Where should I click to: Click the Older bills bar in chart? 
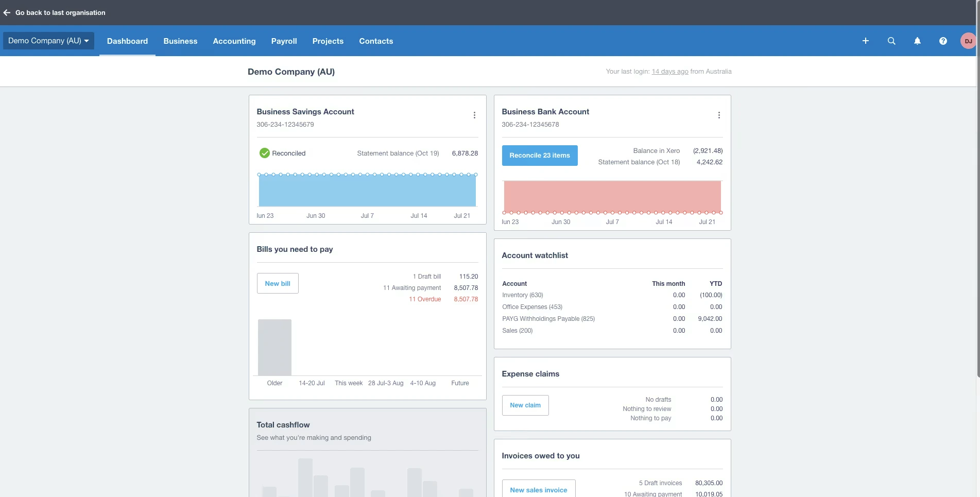click(x=274, y=347)
